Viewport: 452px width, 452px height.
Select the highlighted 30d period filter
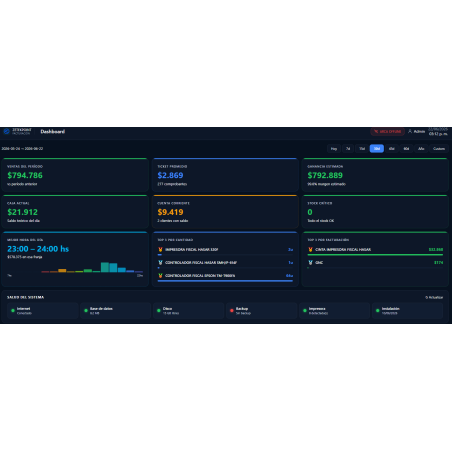(x=377, y=149)
